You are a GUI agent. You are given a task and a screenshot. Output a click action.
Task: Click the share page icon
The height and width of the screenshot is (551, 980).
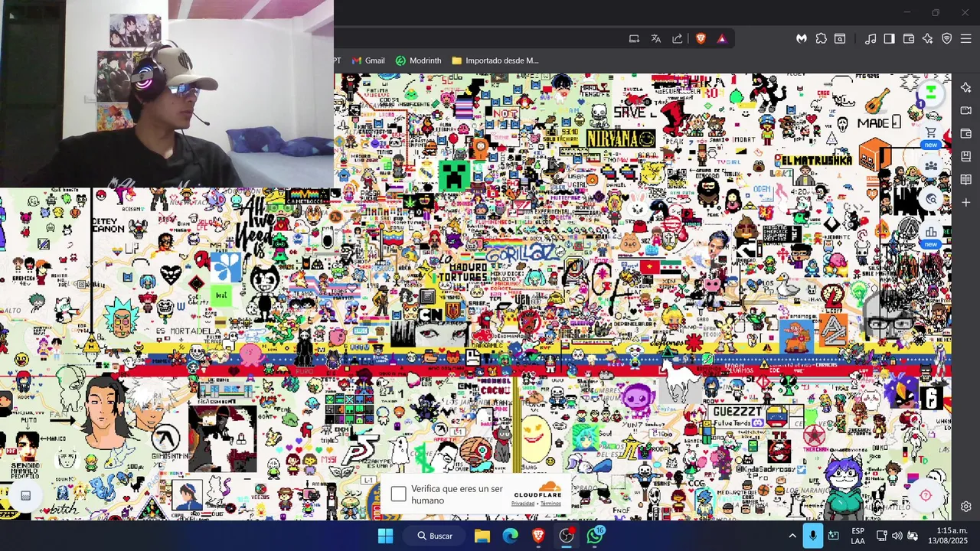click(678, 39)
